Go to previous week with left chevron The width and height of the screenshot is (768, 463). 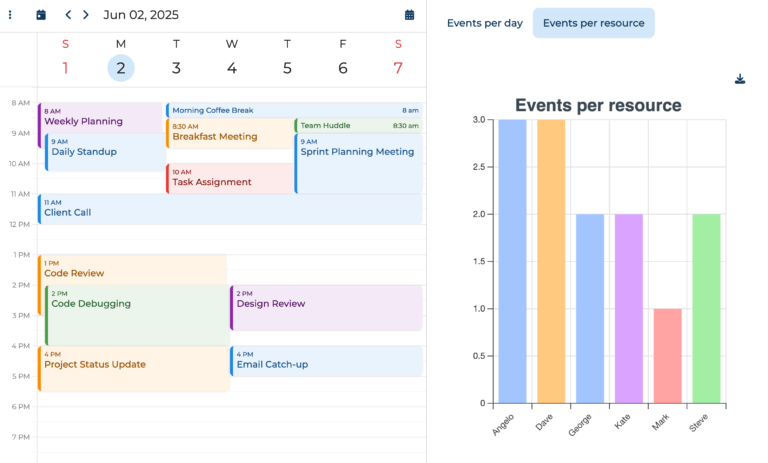(x=68, y=15)
